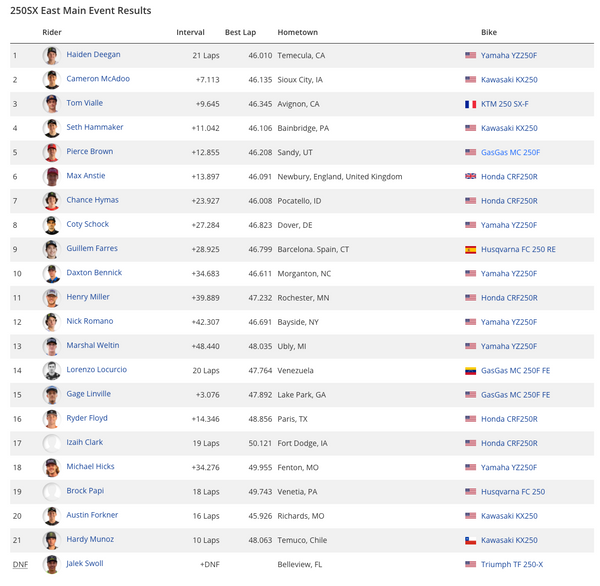Open Cameron McAdoo's rider profile link

pos(98,79)
